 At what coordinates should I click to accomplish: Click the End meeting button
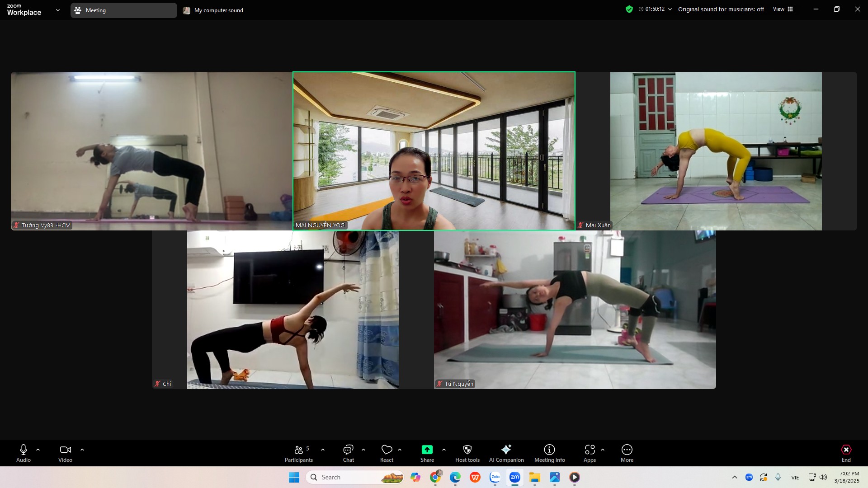[x=846, y=453]
